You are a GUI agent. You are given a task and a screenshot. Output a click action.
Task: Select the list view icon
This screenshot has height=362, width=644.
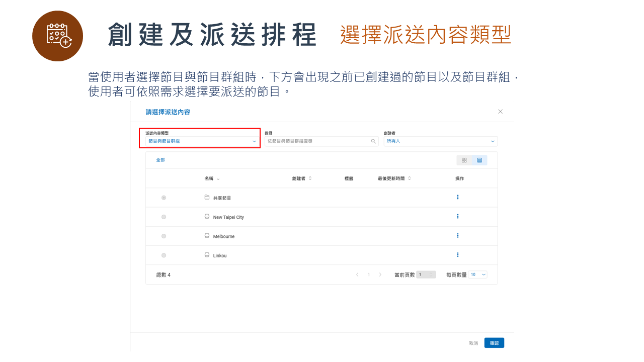point(478,159)
